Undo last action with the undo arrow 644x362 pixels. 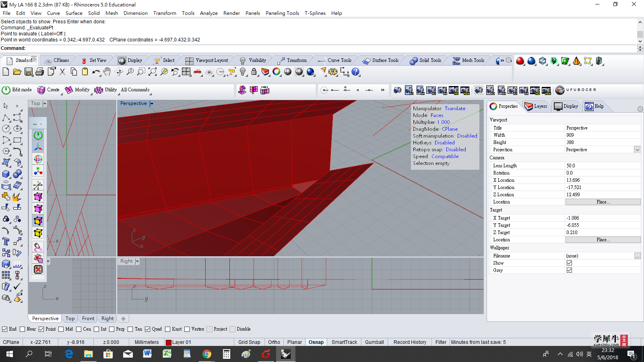96,72
